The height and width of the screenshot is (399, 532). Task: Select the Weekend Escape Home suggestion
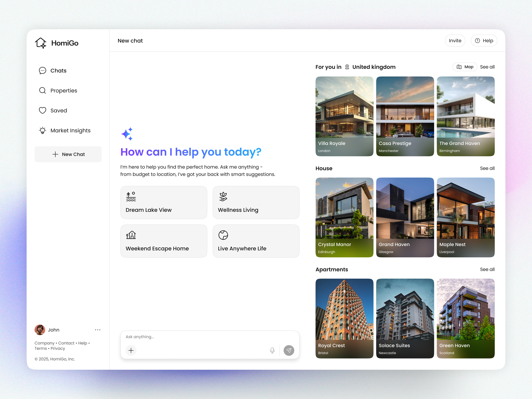point(164,241)
